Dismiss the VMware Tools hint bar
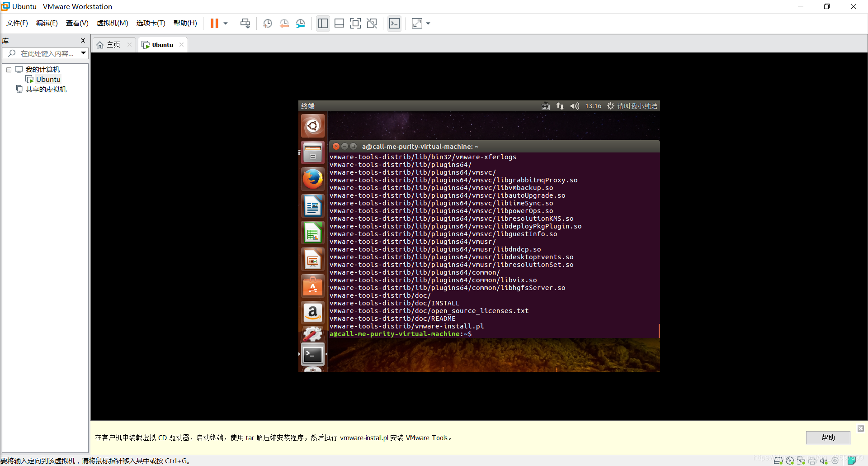 861,428
